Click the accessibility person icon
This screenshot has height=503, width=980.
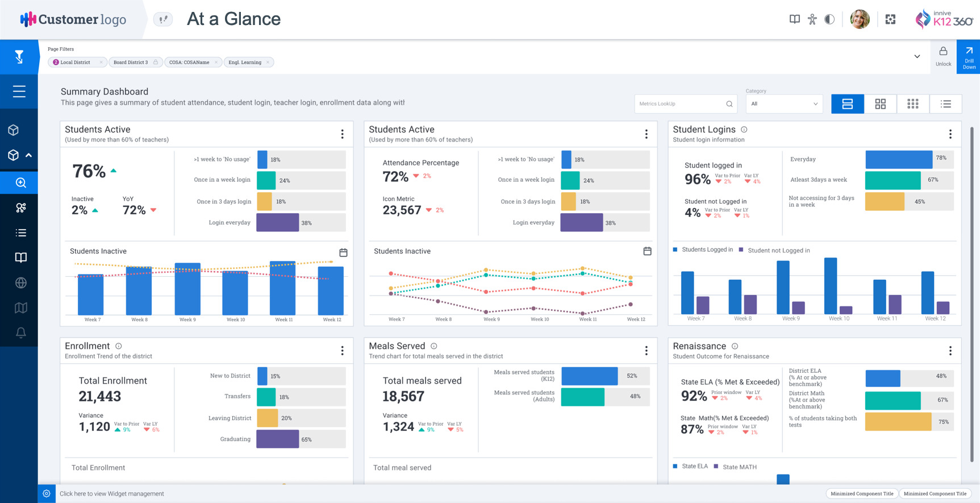[812, 19]
